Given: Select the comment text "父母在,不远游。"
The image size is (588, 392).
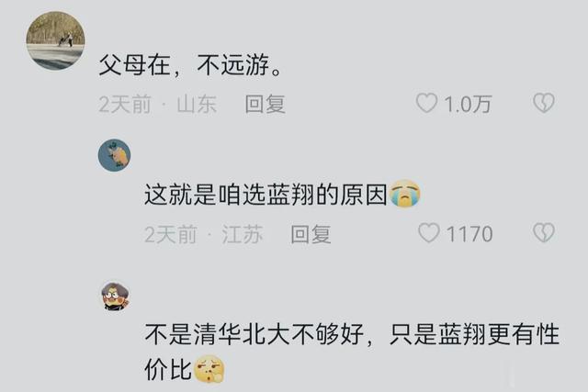Looking at the screenshot, I should [x=190, y=65].
